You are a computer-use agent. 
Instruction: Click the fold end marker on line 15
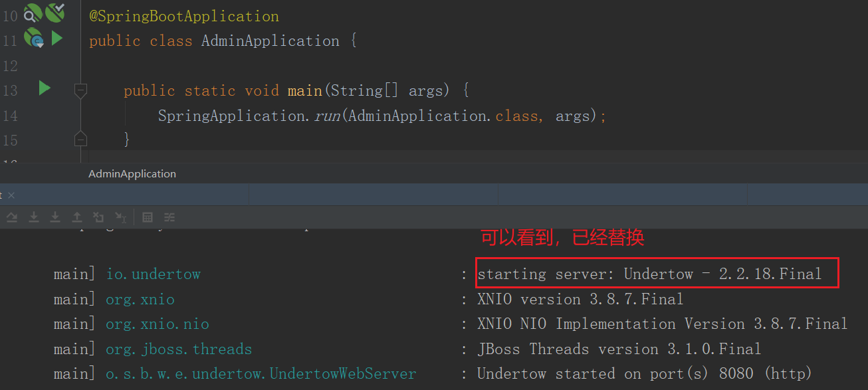point(80,139)
